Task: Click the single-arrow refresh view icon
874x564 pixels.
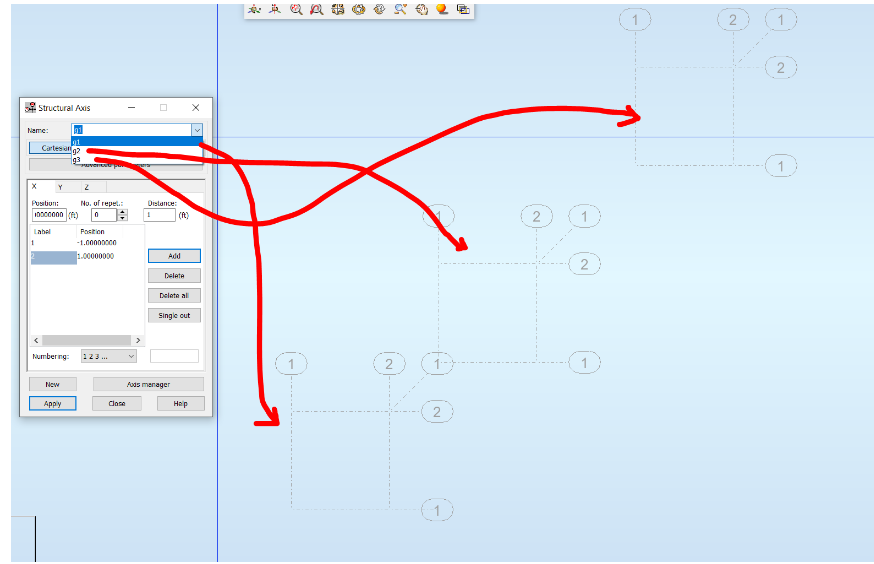Action: 380,9
